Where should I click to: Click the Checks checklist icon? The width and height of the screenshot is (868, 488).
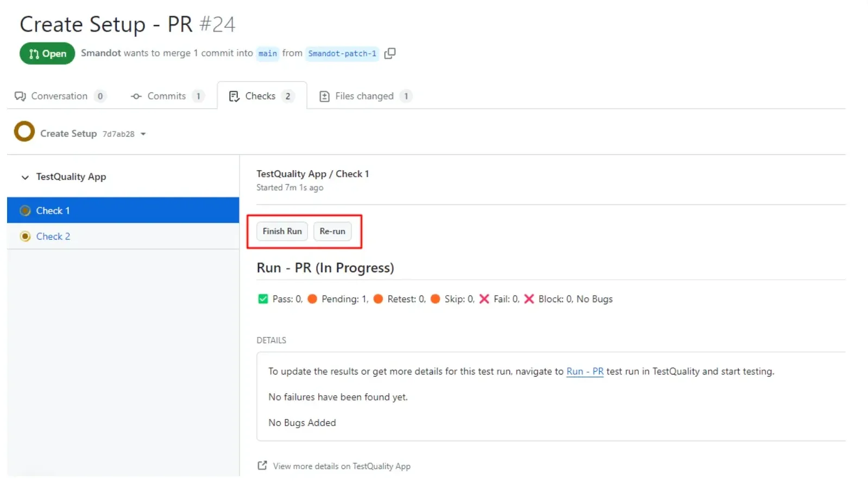pos(234,96)
